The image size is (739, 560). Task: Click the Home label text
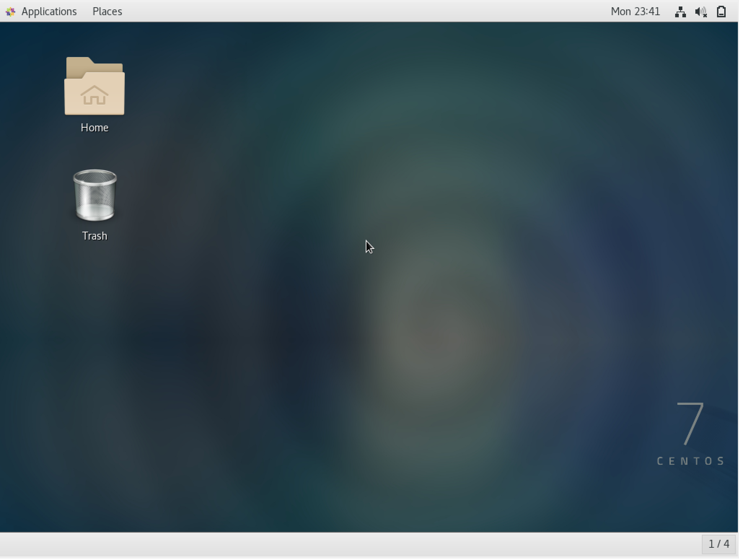coord(94,128)
